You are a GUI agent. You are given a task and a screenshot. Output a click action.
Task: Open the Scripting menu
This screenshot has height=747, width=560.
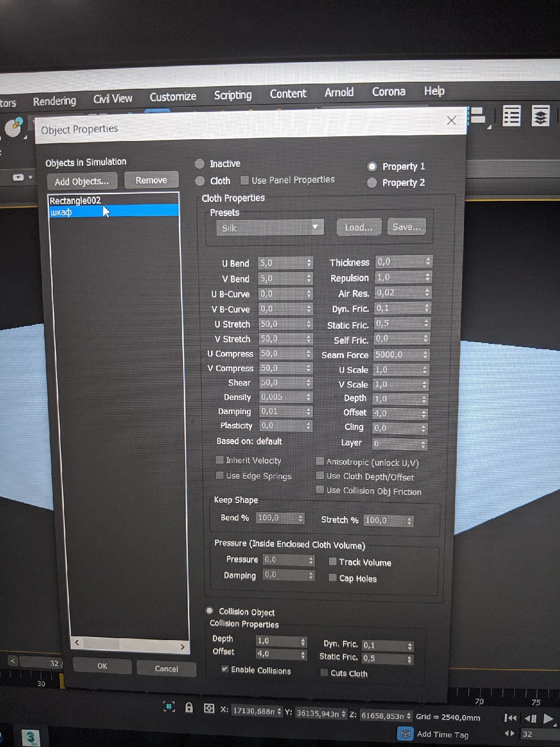click(x=233, y=95)
